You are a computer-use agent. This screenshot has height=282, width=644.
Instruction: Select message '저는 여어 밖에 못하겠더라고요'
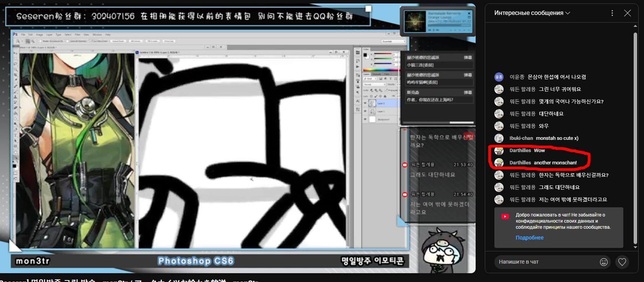[x=573, y=200]
